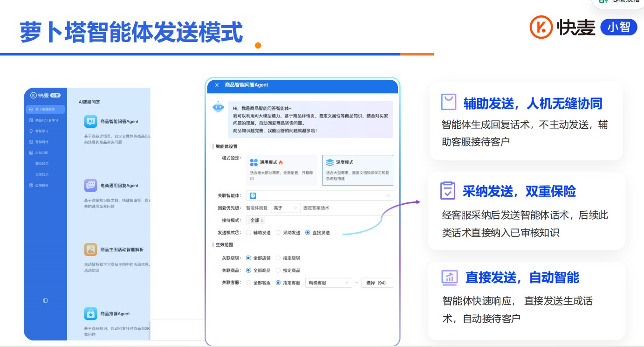Close the 商品智能问答Agent dialog with X

coord(217,85)
